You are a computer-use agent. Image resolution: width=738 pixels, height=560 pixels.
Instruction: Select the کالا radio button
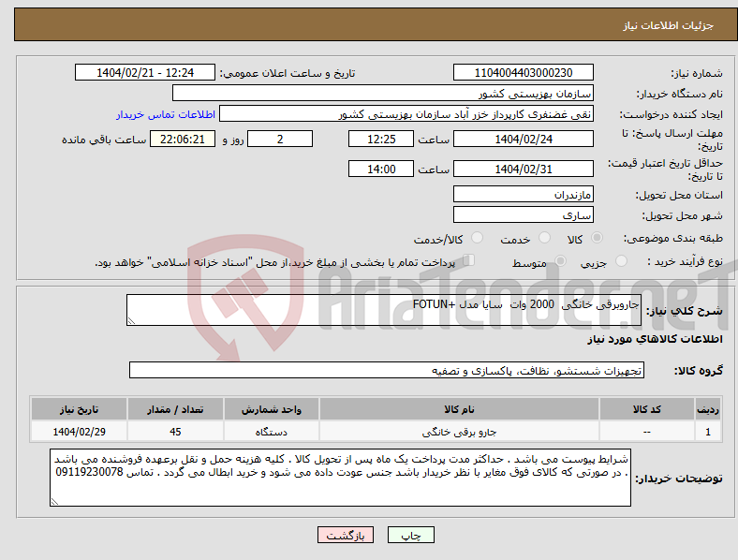coord(597,238)
